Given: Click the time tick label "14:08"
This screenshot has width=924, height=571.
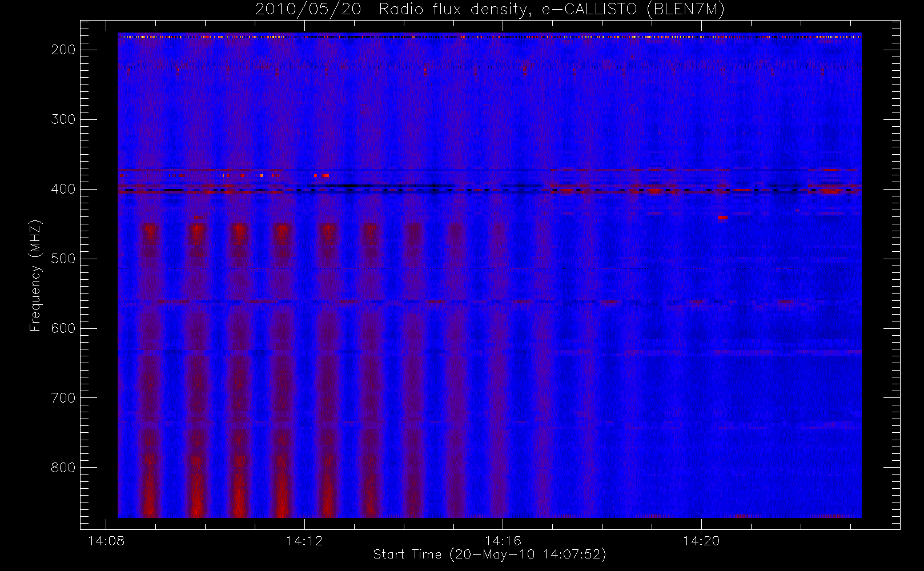Looking at the screenshot, I should tap(106, 541).
